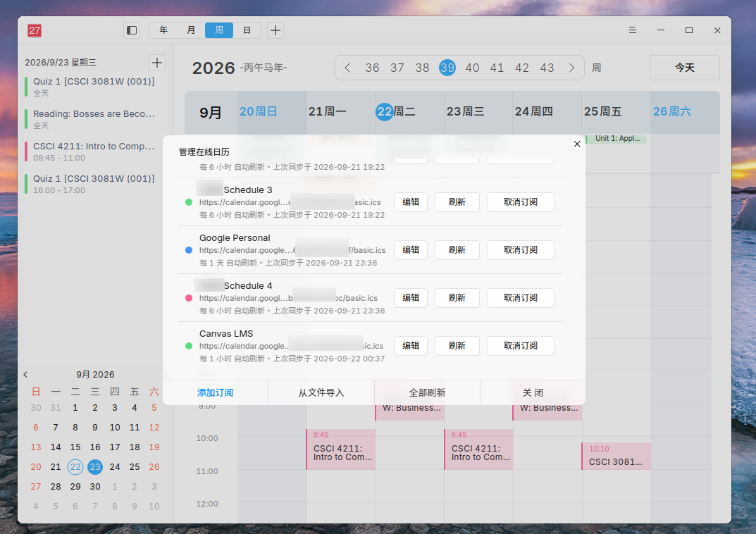This screenshot has width=756, height=534.
Task: Click blue color dot of Google Personal
Action: click(x=189, y=250)
